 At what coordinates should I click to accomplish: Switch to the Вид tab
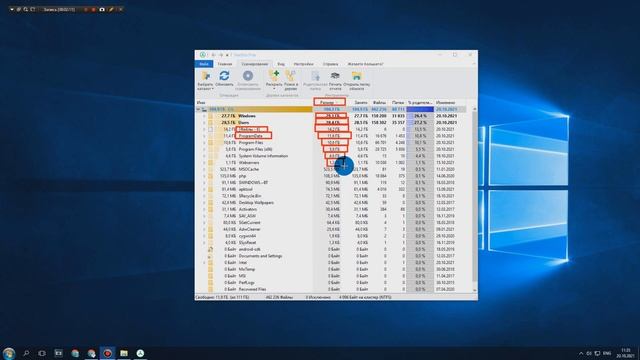point(281,64)
